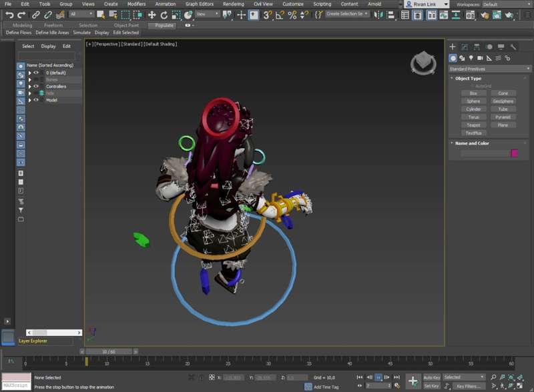The height and width of the screenshot is (392, 534).
Task: Expand the Controllers layer tree row
Action: coord(29,87)
